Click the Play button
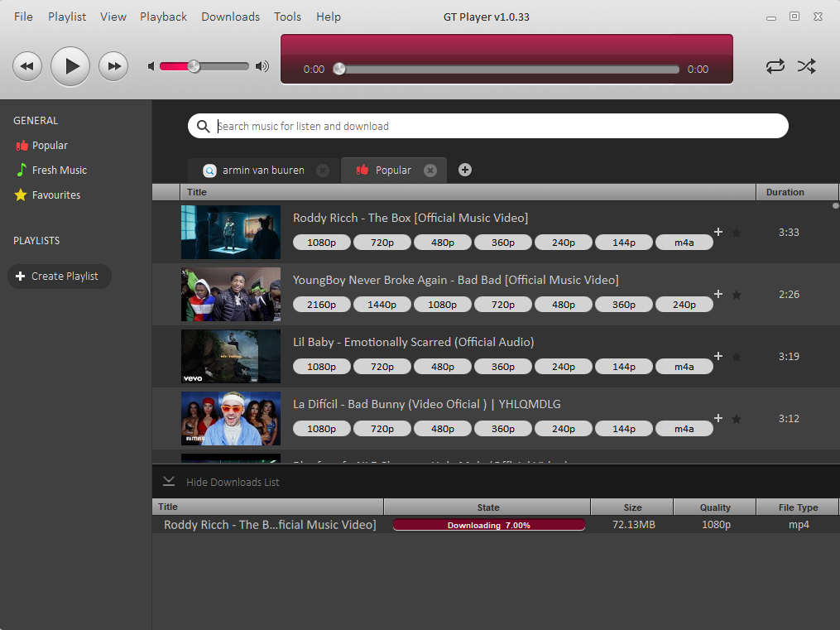 click(x=70, y=66)
